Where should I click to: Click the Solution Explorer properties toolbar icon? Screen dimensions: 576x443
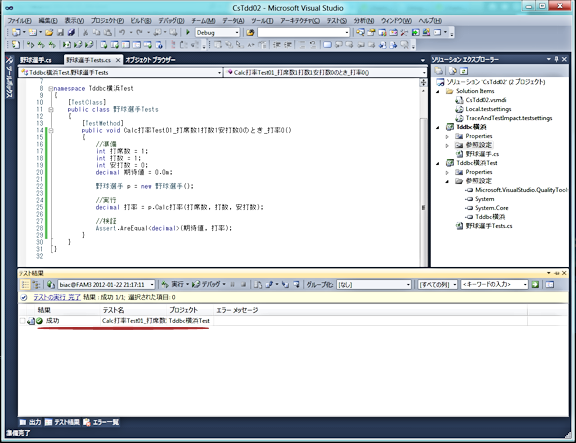coord(439,71)
